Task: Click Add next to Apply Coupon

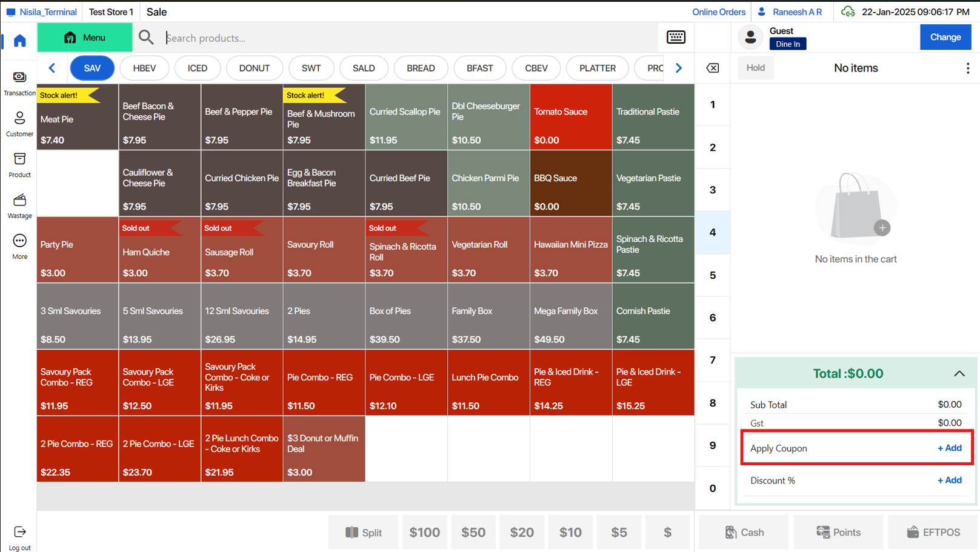Action: click(x=949, y=448)
